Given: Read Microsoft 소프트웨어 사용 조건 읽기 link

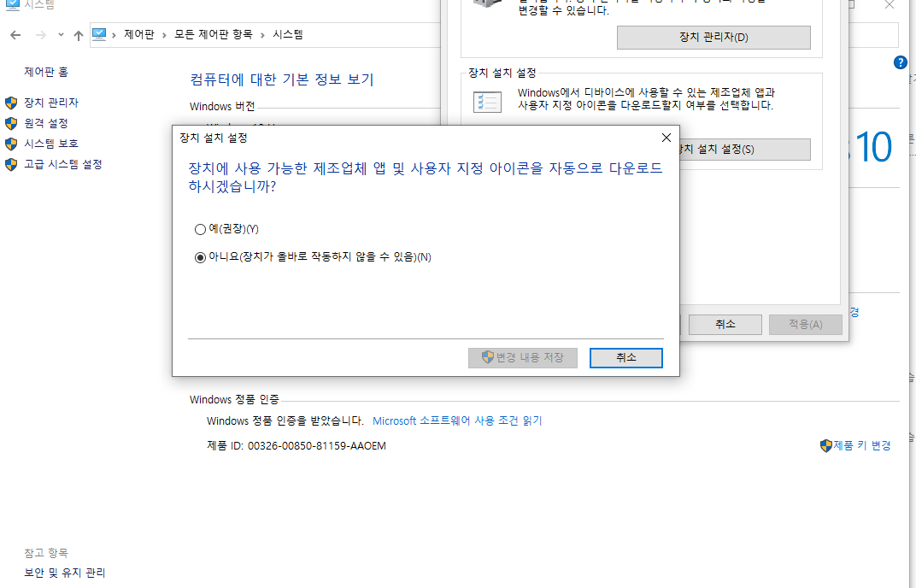Looking at the screenshot, I should pyautogui.click(x=457, y=421).
